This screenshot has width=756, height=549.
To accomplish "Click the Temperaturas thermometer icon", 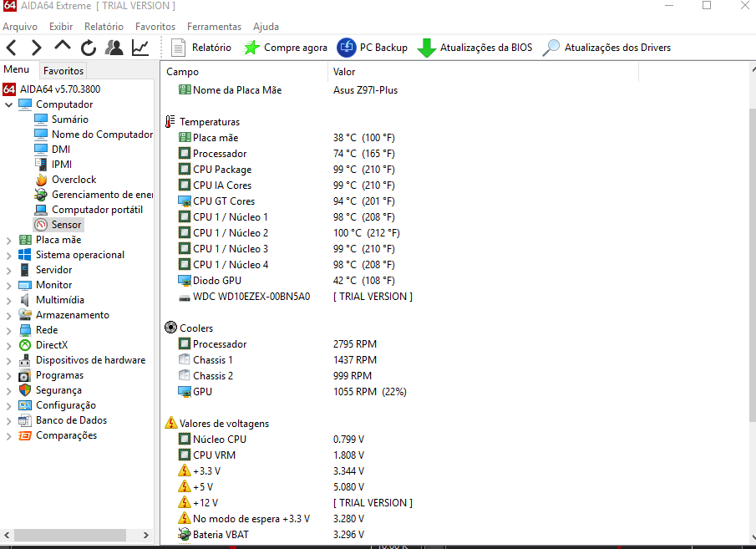I will click(x=170, y=121).
